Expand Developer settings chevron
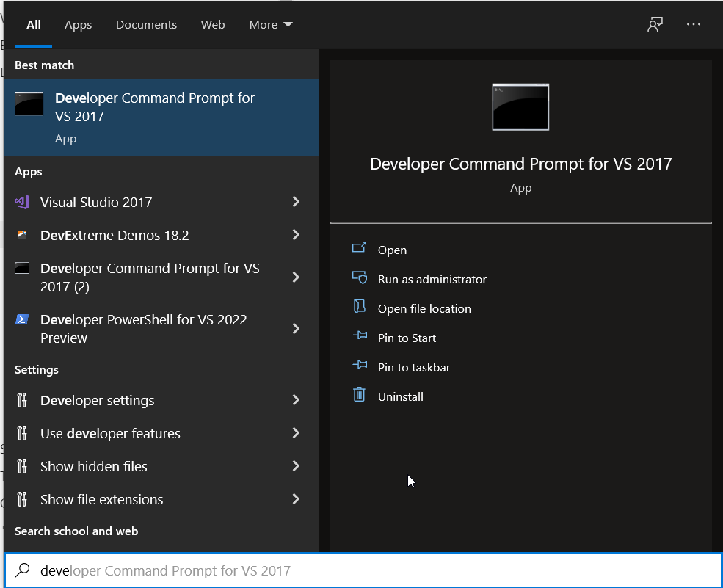 (296, 400)
